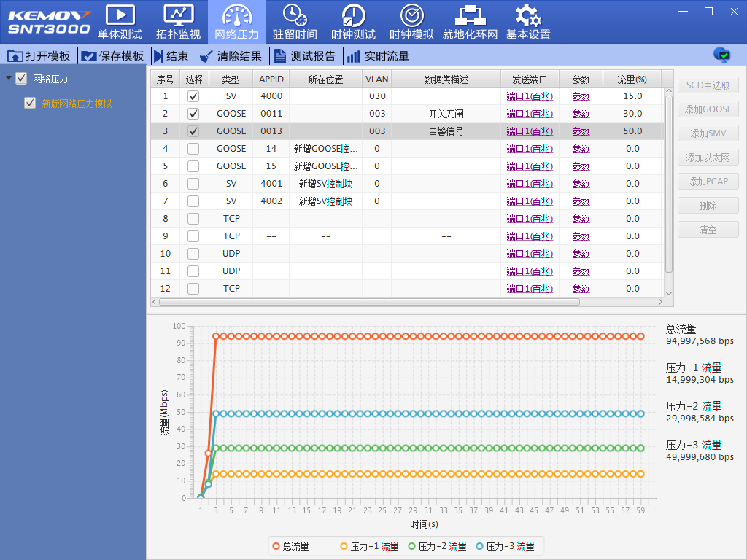
Task: Open the 单体测试 module icon
Action: pos(120,15)
